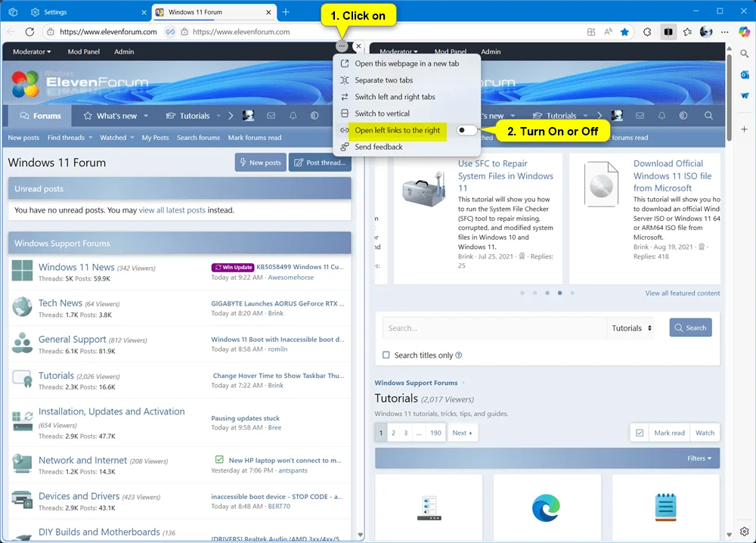Open the Outlook icon in Edge sidebar
Image resolution: width=756 pixels, height=543 pixels.
[745, 75]
